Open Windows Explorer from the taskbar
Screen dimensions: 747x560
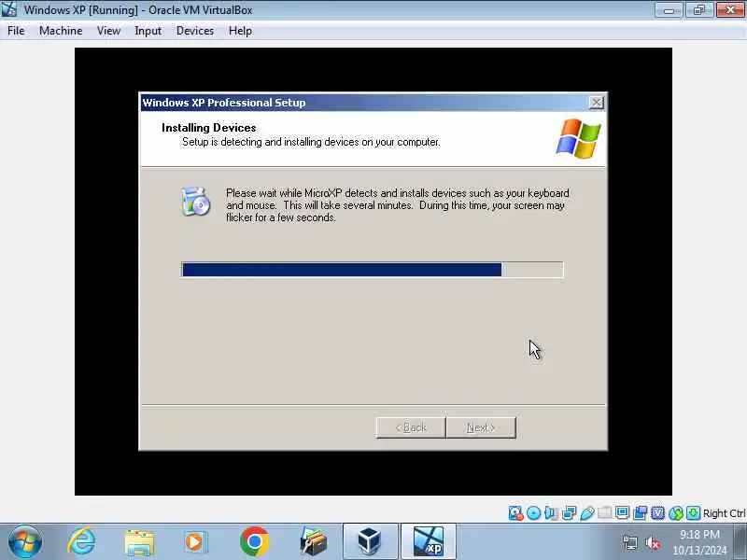point(139,542)
